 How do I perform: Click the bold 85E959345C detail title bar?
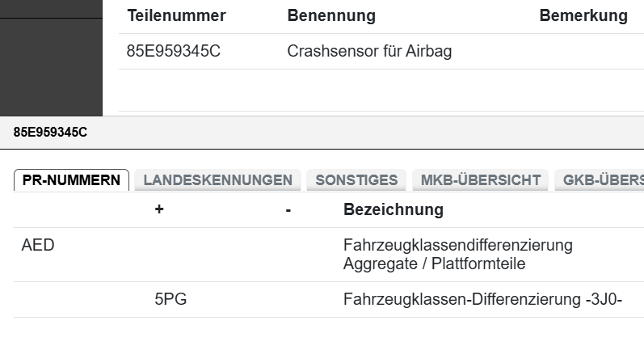click(50, 133)
